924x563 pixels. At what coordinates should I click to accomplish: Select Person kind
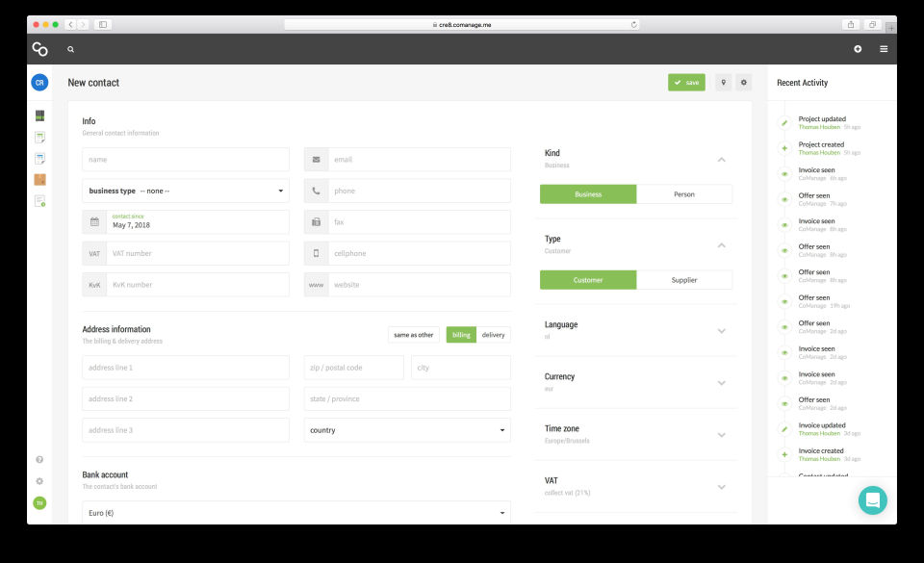click(684, 194)
